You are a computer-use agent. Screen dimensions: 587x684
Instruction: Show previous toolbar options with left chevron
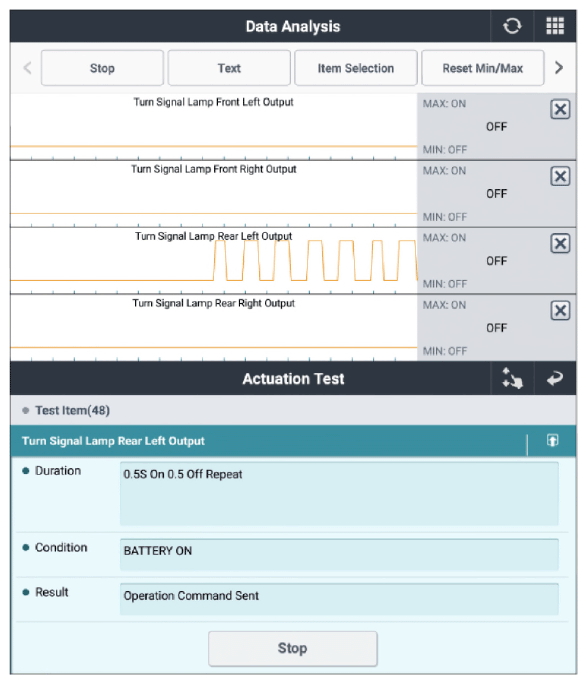coord(27,68)
